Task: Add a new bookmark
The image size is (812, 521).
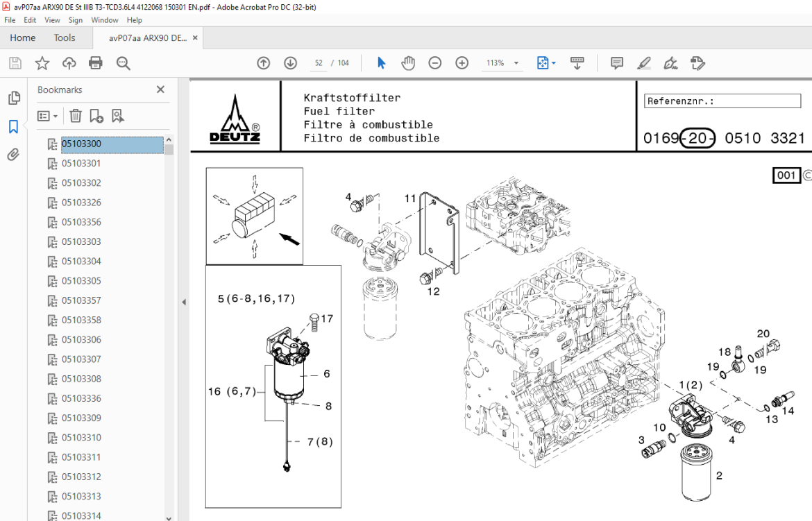Action: [x=96, y=116]
